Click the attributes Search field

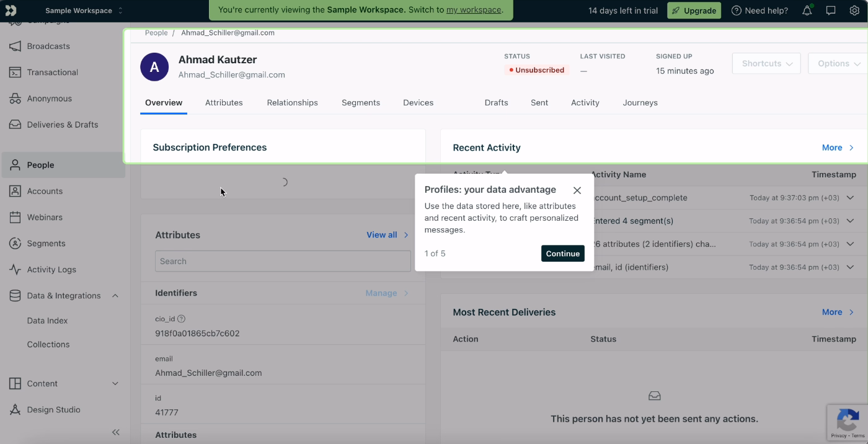(283, 261)
